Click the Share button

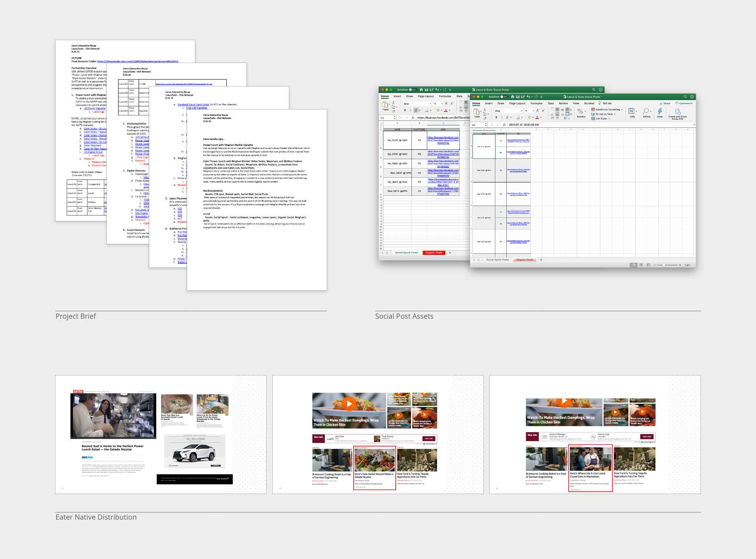[665, 103]
